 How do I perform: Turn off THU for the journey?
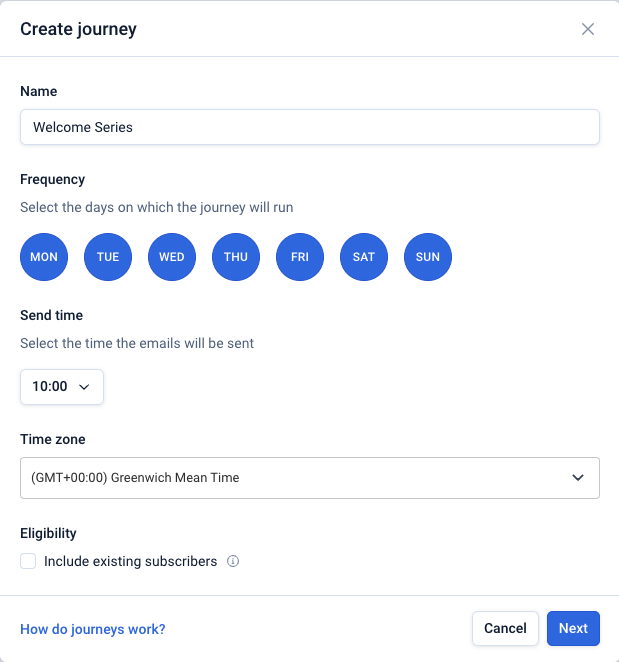click(236, 257)
